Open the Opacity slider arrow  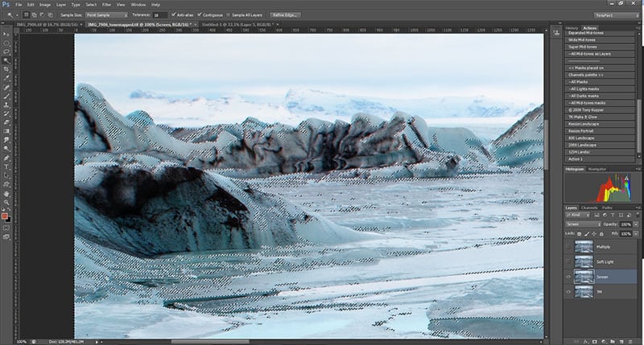pyautogui.click(x=636, y=224)
